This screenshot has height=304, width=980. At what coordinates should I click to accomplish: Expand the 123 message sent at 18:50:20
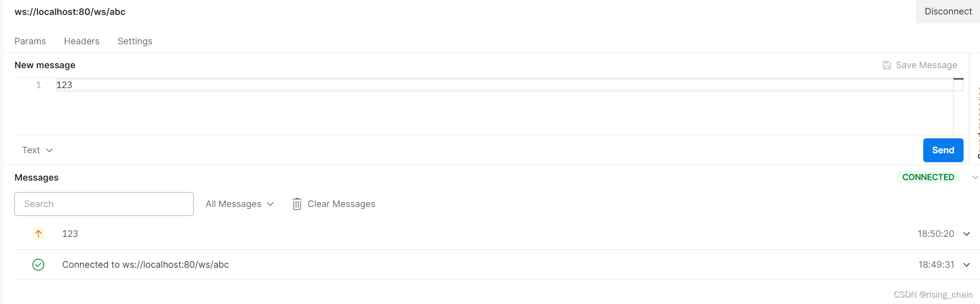(x=967, y=234)
